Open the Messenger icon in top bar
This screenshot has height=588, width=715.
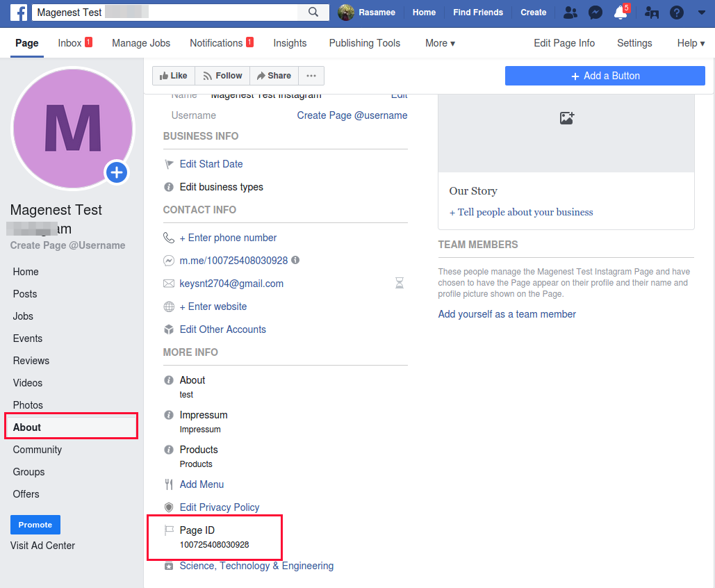[x=595, y=13]
